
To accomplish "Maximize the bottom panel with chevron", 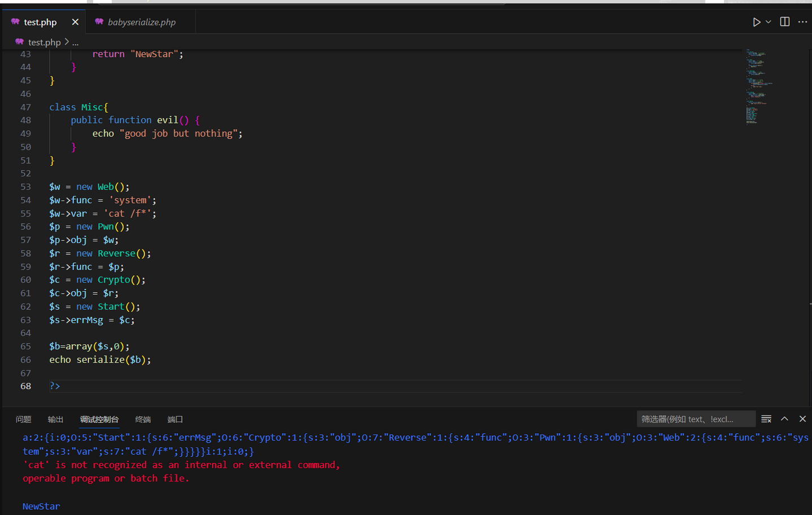I will (x=784, y=419).
